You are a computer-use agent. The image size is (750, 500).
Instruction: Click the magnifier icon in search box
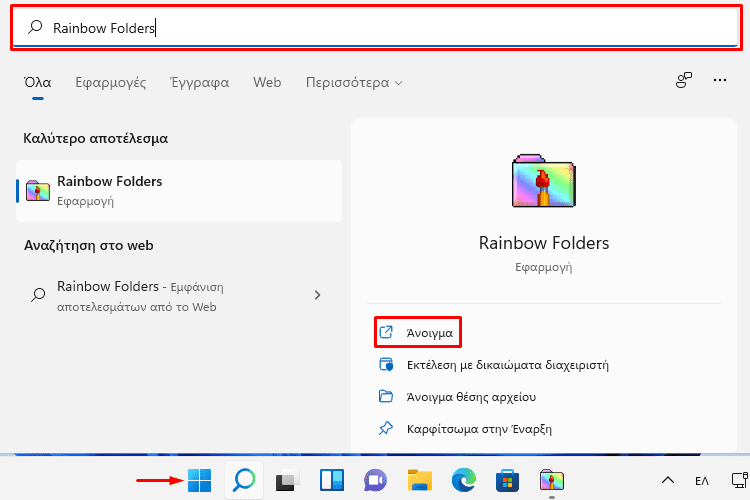point(35,27)
